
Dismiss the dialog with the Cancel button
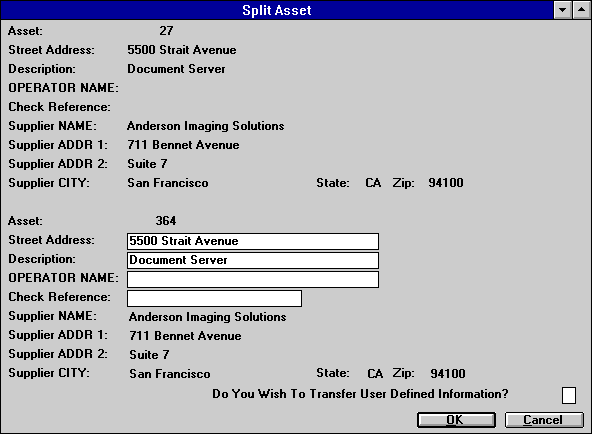coord(544,420)
